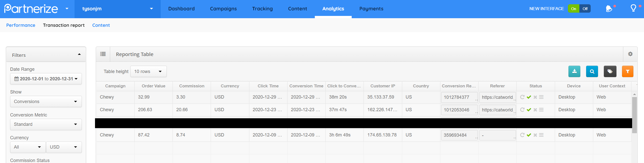Open the lightbulb tips icon
This screenshot has width=644, height=163.
[633, 8]
